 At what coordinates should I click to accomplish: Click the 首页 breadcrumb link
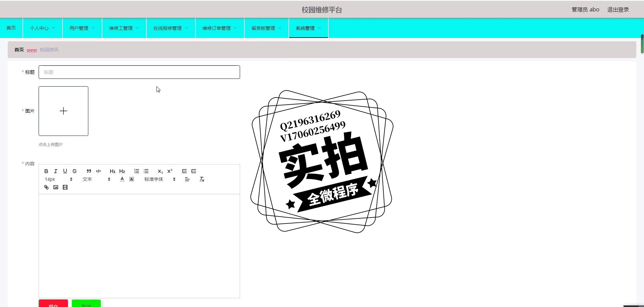[x=19, y=50]
